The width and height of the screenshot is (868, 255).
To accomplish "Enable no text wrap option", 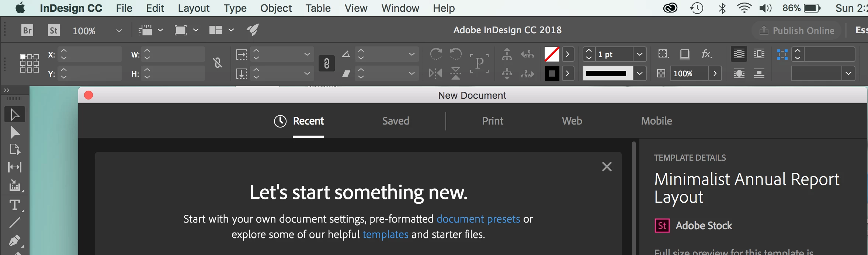I will click(x=739, y=54).
